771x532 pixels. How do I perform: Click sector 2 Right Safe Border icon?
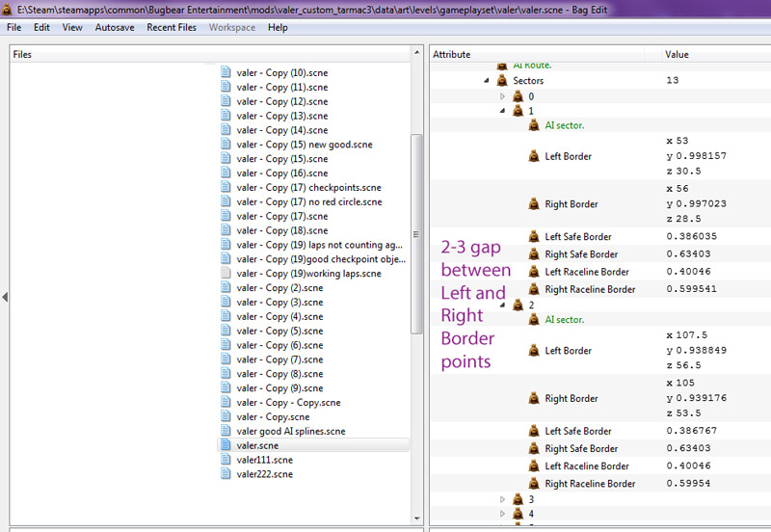[534, 448]
